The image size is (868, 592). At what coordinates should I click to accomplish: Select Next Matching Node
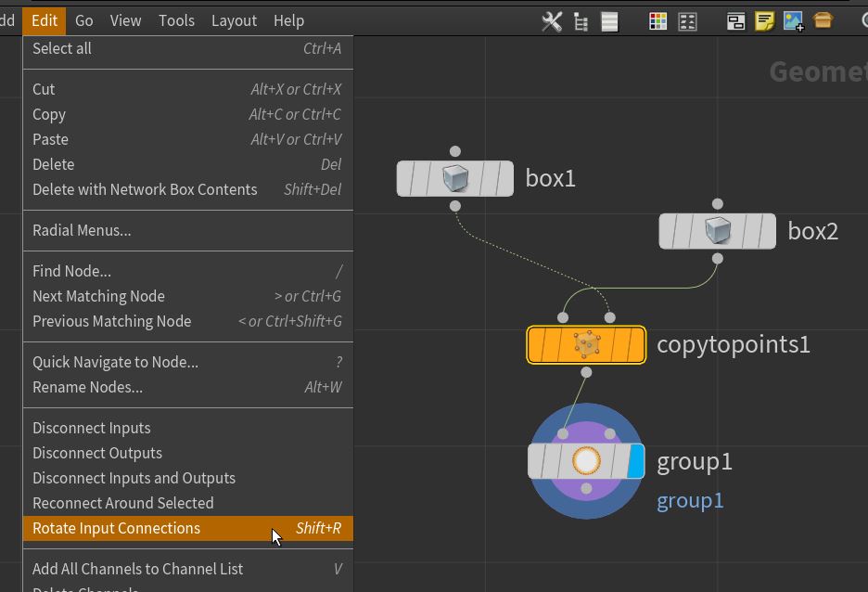187,296
